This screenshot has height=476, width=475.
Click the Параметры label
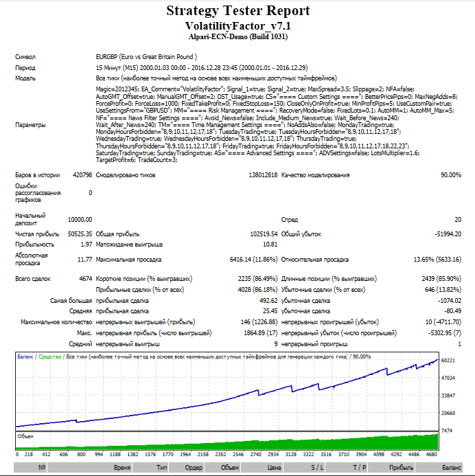30,125
